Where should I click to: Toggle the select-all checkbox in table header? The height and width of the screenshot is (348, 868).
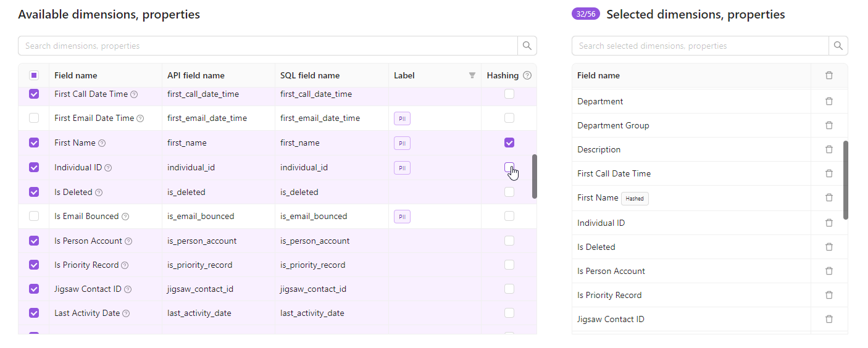click(x=34, y=75)
